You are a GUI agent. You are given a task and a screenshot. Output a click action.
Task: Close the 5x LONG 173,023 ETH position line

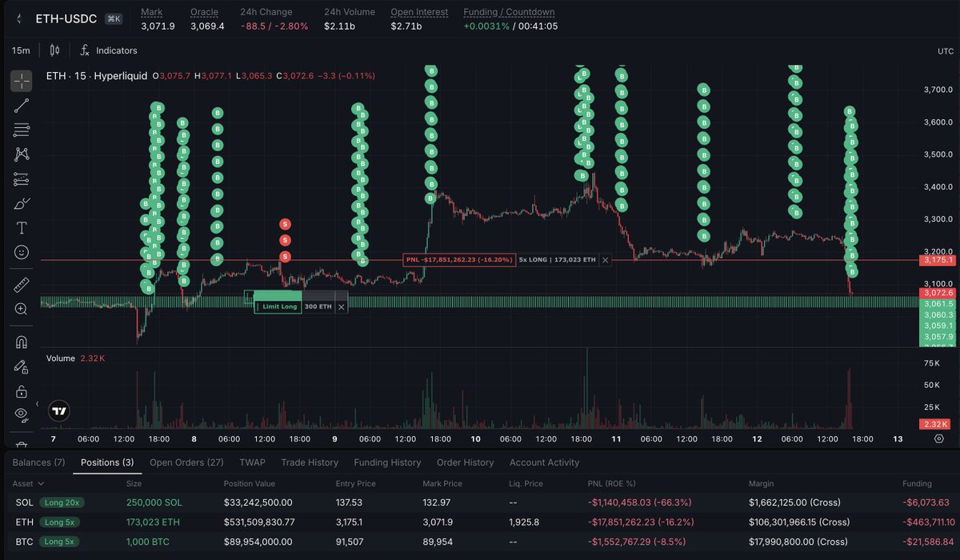(x=606, y=260)
